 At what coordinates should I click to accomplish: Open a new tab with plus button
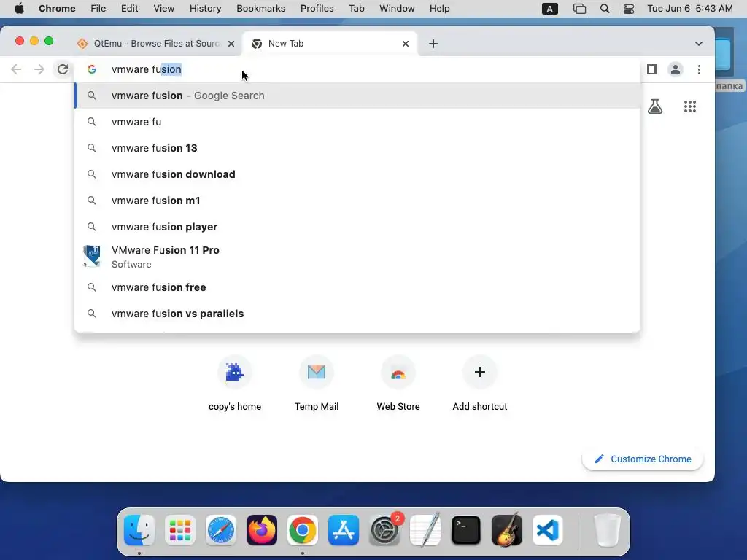[x=433, y=44]
